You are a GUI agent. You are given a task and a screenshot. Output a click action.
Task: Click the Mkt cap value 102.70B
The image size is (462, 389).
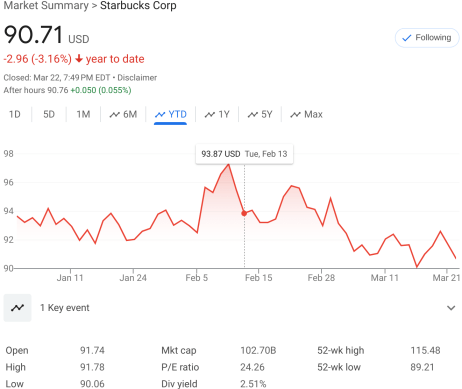(258, 350)
